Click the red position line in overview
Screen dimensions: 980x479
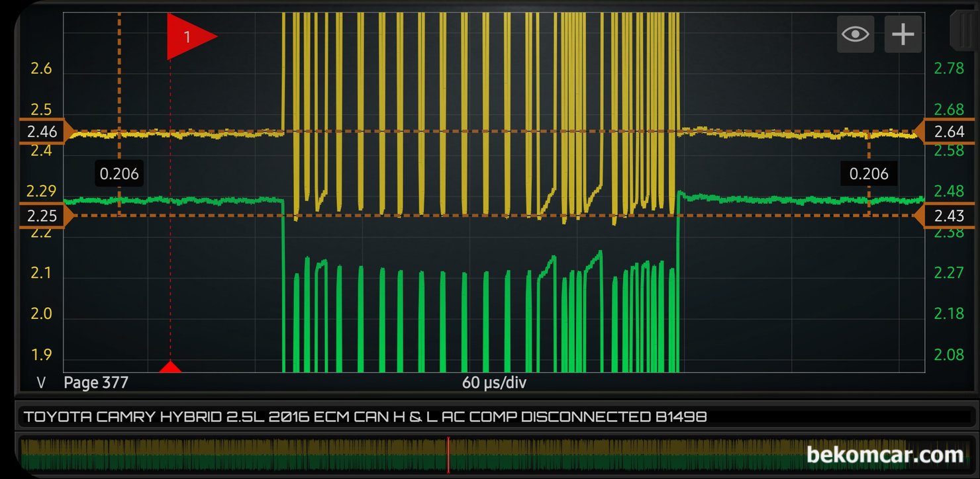(448, 455)
